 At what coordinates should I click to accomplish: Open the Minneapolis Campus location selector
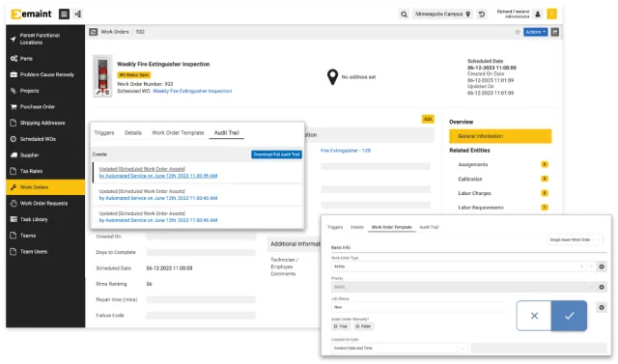click(x=442, y=14)
